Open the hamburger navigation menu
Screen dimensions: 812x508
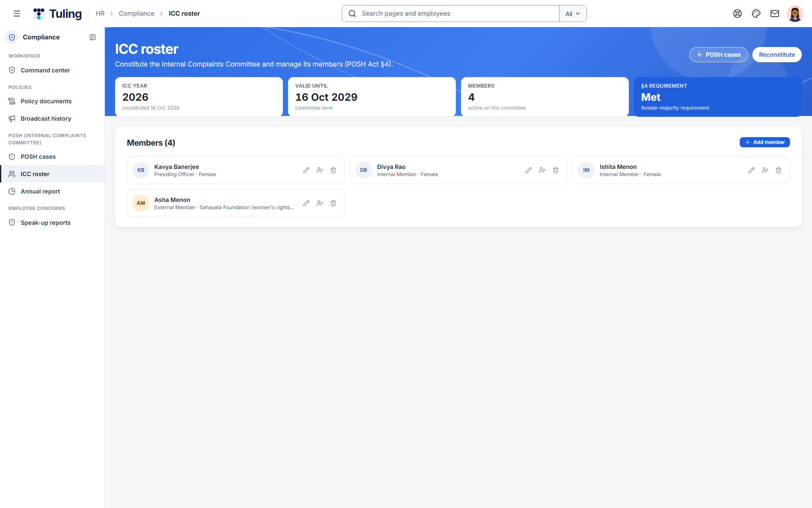pos(17,14)
